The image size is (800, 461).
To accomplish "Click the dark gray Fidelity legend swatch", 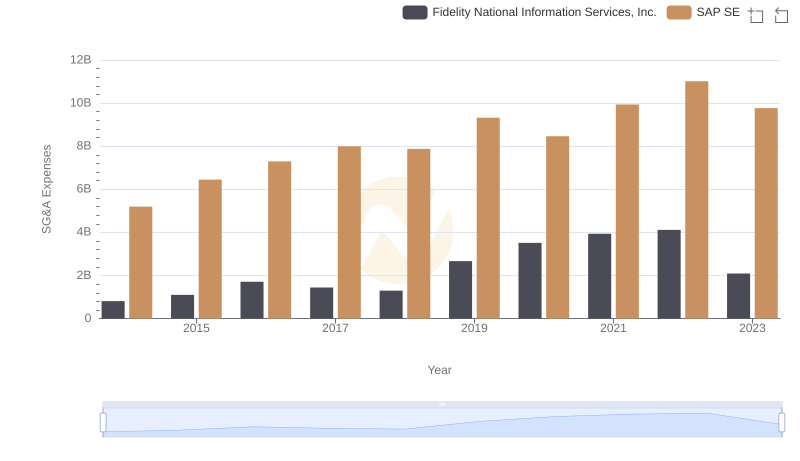I will point(415,12).
